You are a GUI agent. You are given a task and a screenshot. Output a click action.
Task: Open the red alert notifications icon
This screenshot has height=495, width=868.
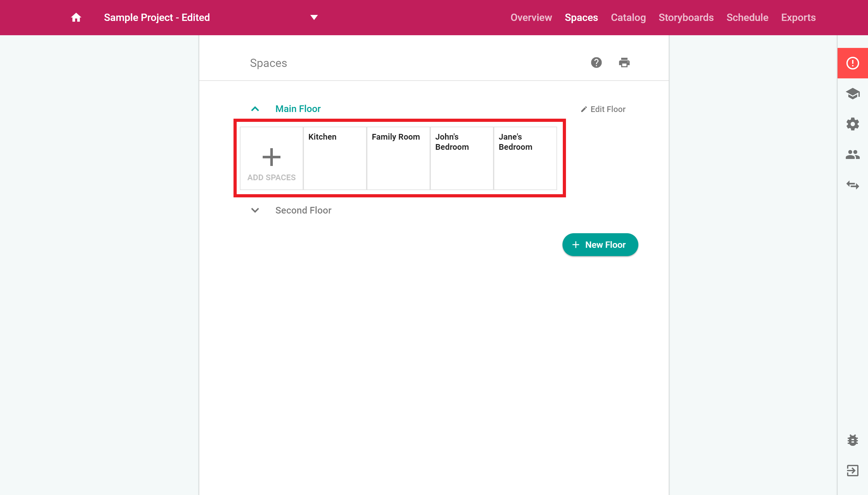tap(852, 63)
